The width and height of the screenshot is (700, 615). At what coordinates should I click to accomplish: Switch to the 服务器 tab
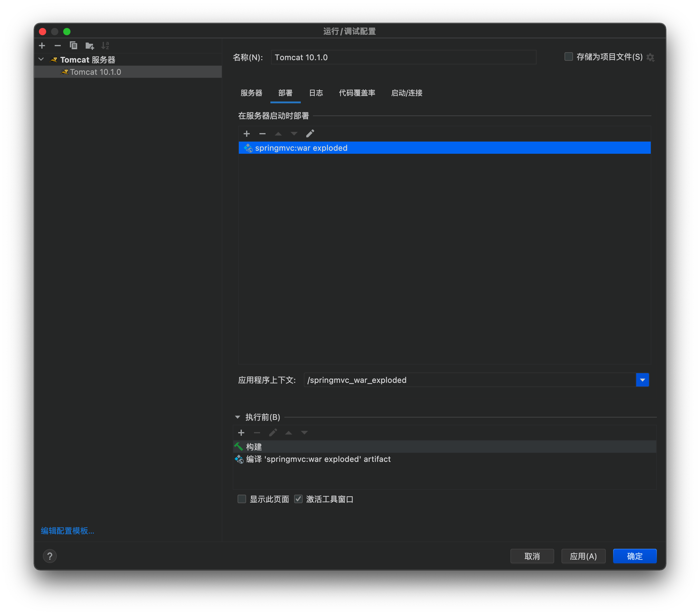tap(251, 93)
